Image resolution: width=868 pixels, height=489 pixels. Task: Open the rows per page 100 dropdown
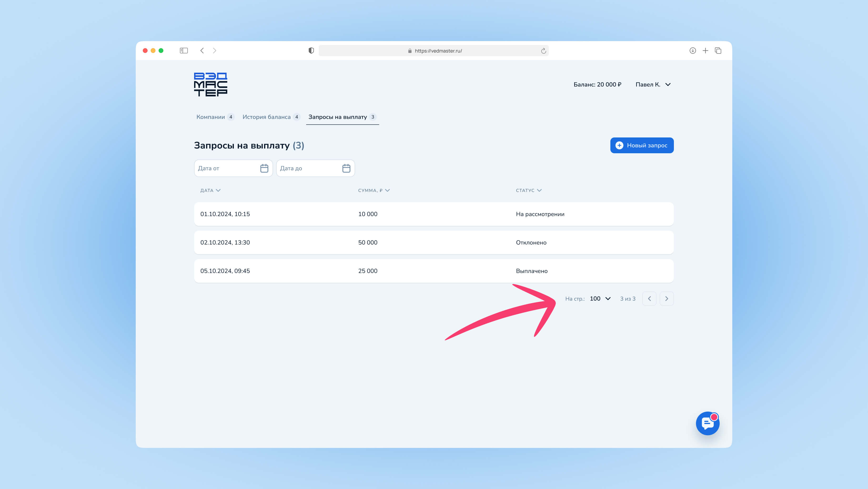[600, 299]
